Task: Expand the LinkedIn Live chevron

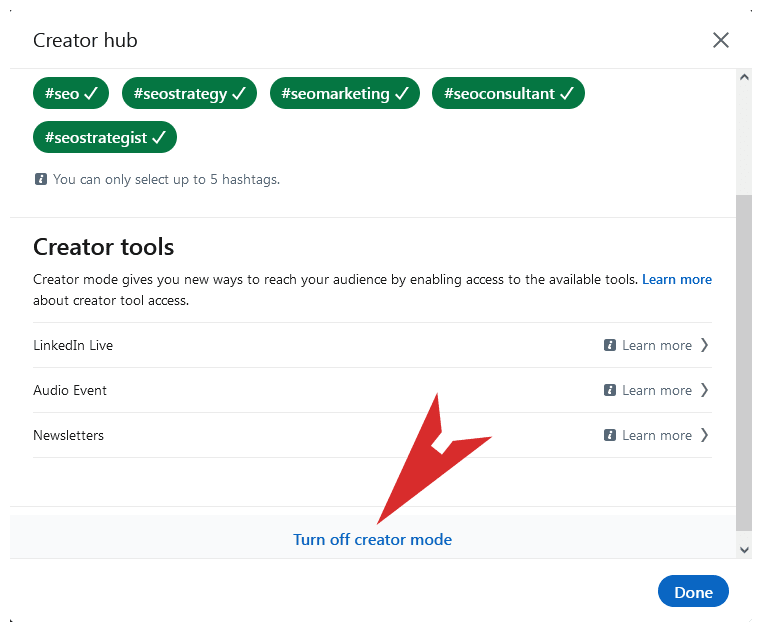Action: pos(704,345)
